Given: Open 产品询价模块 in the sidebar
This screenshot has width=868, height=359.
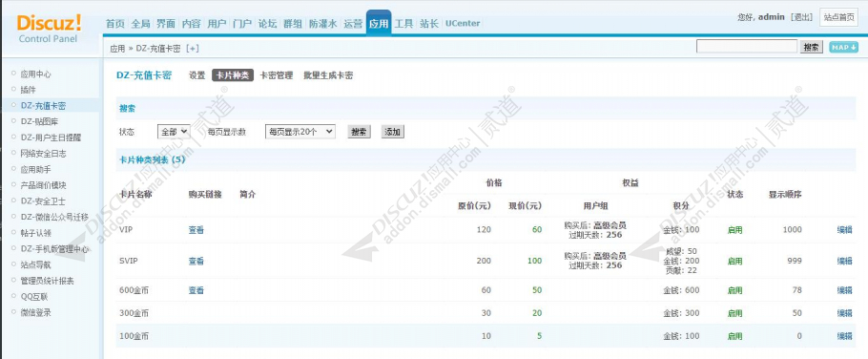Looking at the screenshot, I should [x=43, y=185].
